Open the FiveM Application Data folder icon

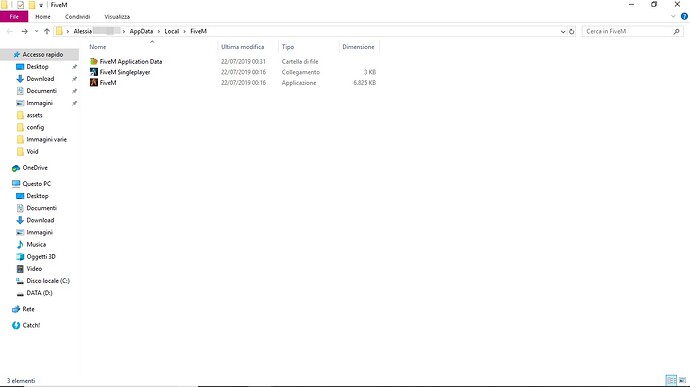(x=94, y=62)
